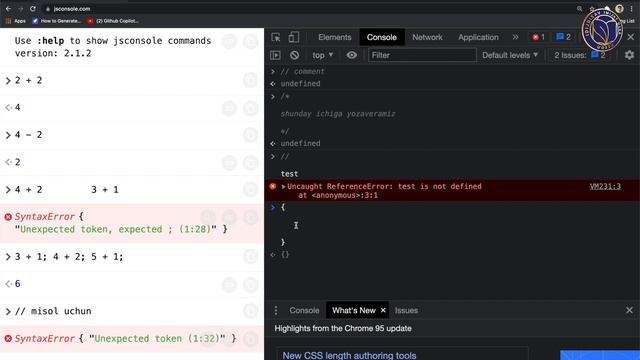Open the Github Copilot bookmark
640x360 pixels.
point(113,21)
